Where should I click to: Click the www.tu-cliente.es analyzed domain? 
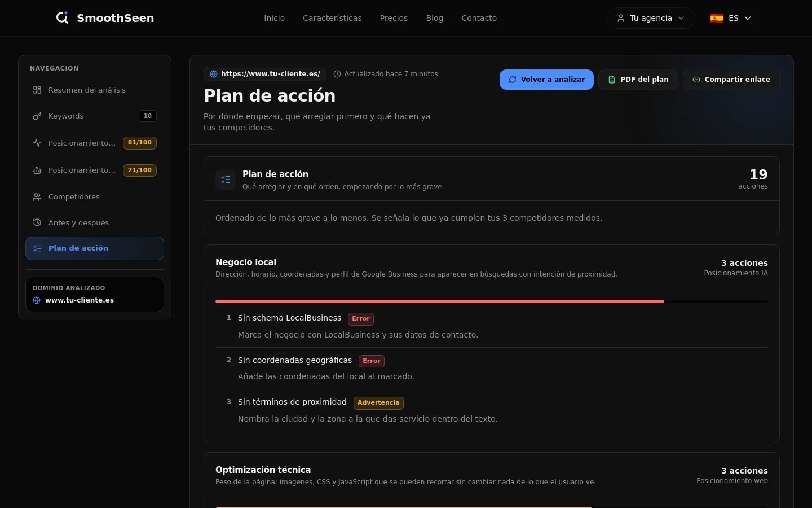(x=80, y=300)
